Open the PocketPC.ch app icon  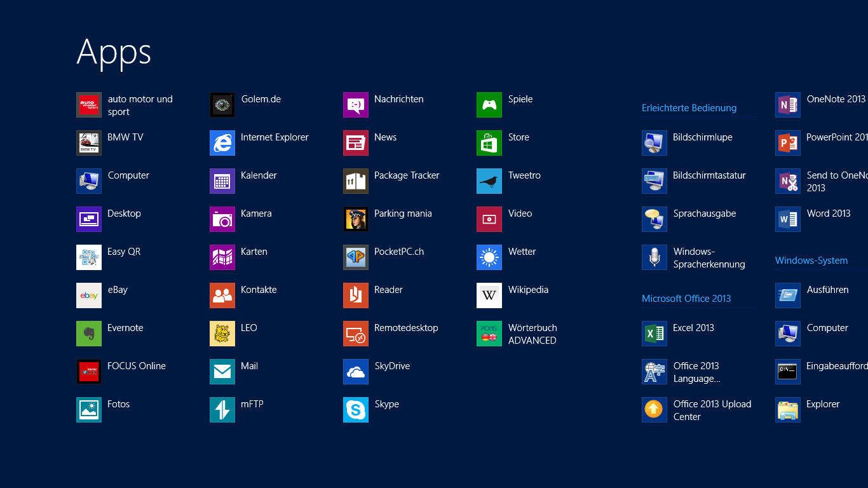point(356,257)
